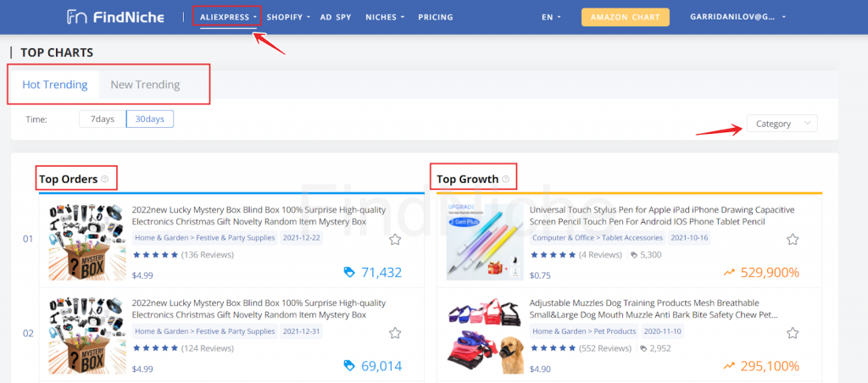Click the FindNiche logo
The image size is (868, 383).
[x=115, y=17]
